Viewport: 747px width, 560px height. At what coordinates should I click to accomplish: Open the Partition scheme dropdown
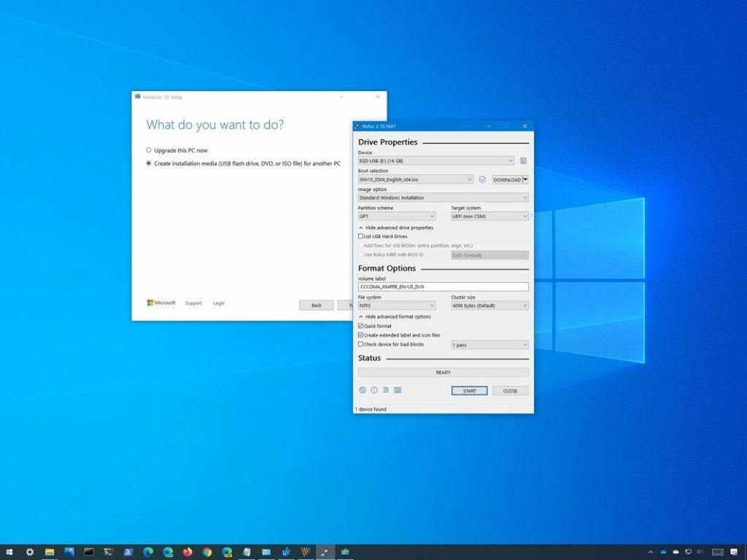[396, 216]
